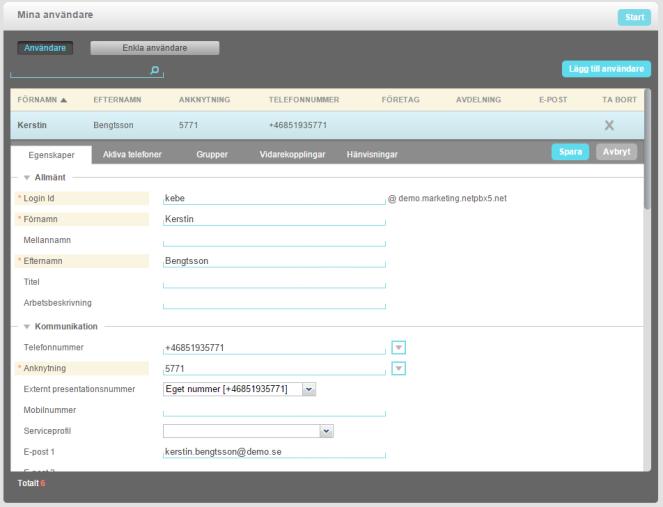663x507 pixels.
Task: Sort by the Efternamn column header
Action: click(x=117, y=100)
